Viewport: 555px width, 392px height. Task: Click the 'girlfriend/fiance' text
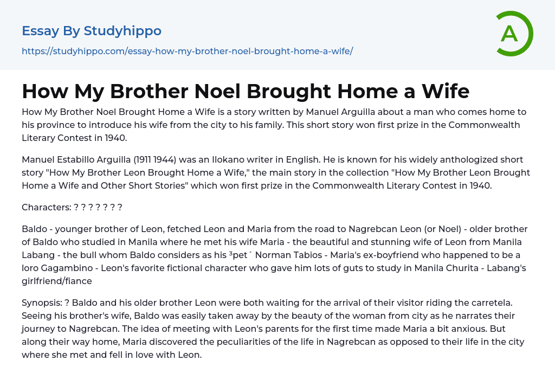coord(57,281)
